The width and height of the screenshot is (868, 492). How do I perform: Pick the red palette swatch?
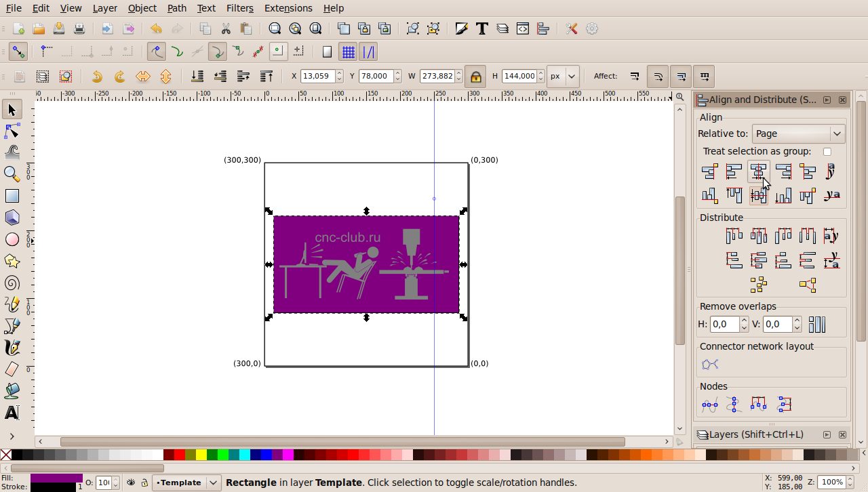click(180, 455)
